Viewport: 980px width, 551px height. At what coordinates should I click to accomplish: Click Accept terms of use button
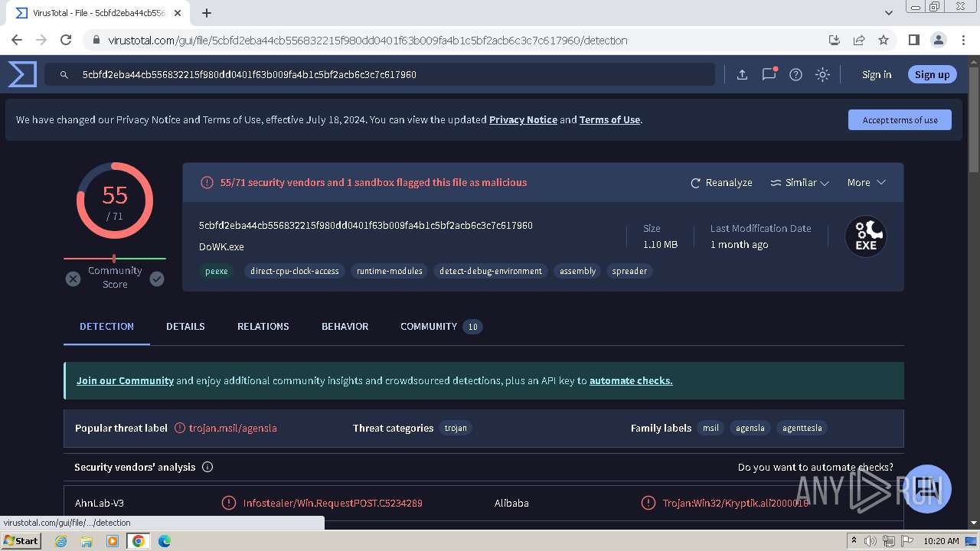coord(900,119)
